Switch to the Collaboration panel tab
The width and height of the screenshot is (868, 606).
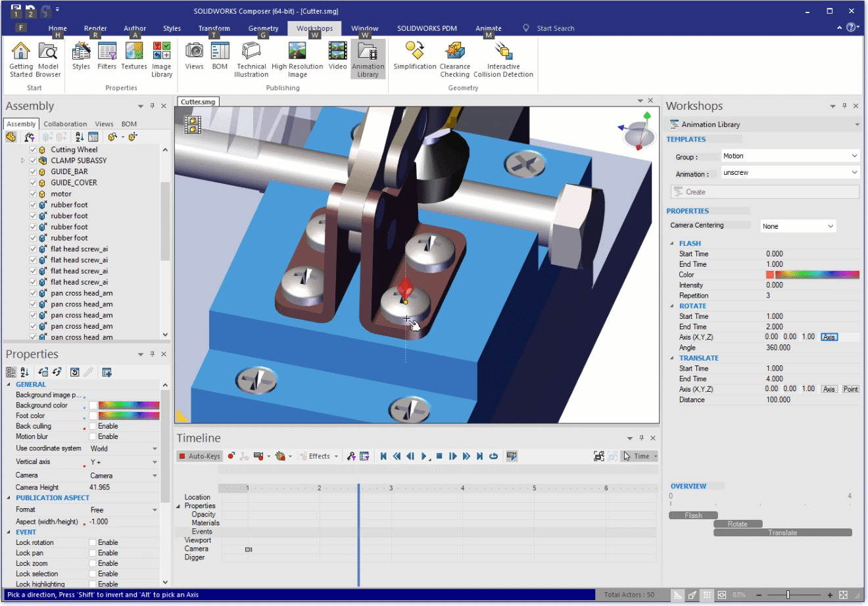tap(65, 124)
